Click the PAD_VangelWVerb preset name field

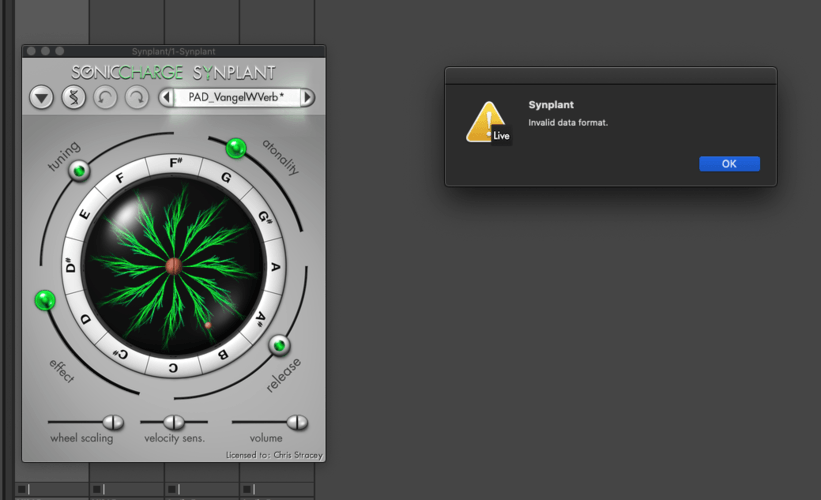237,97
